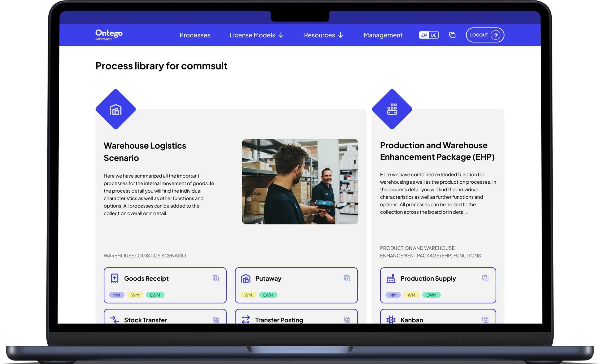
Task: Expand License Models dropdown
Action: 257,35
